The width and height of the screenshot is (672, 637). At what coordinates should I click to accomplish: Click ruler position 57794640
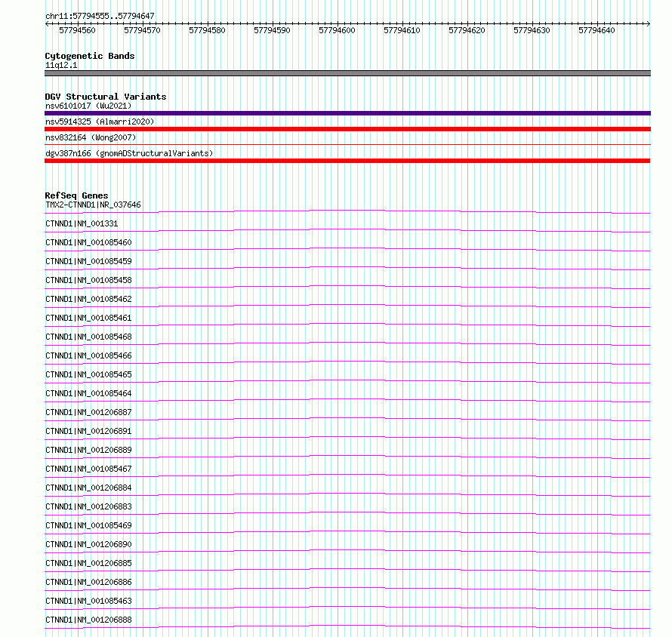tap(597, 30)
